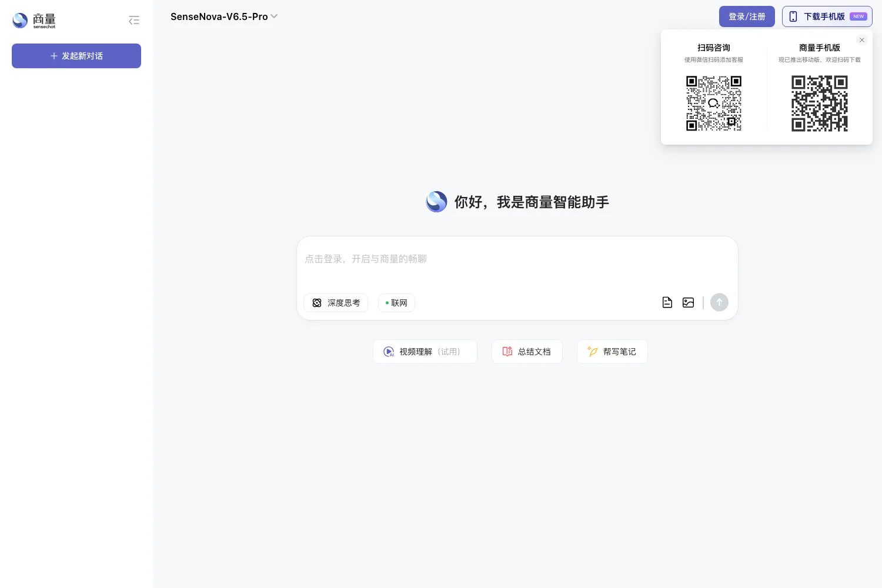This screenshot has width=882, height=588.
Task: Click the upload document file icon
Action: (x=667, y=302)
